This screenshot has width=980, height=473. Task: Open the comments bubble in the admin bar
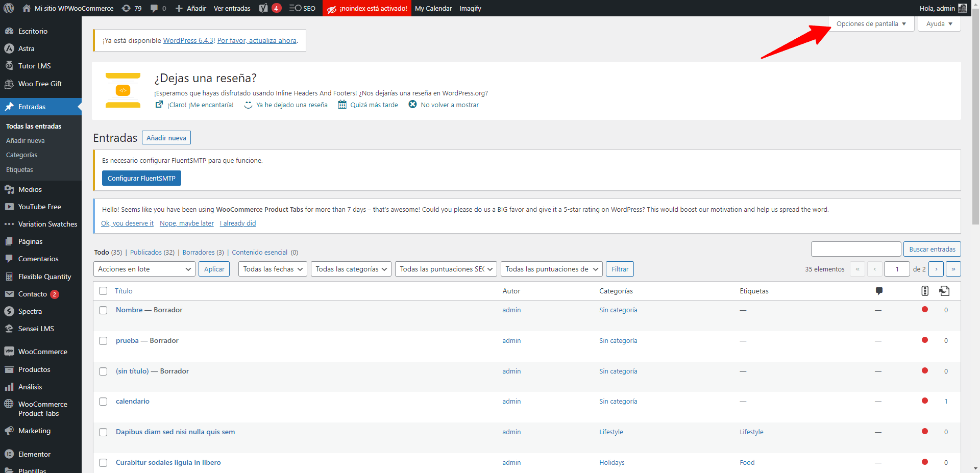click(x=158, y=8)
